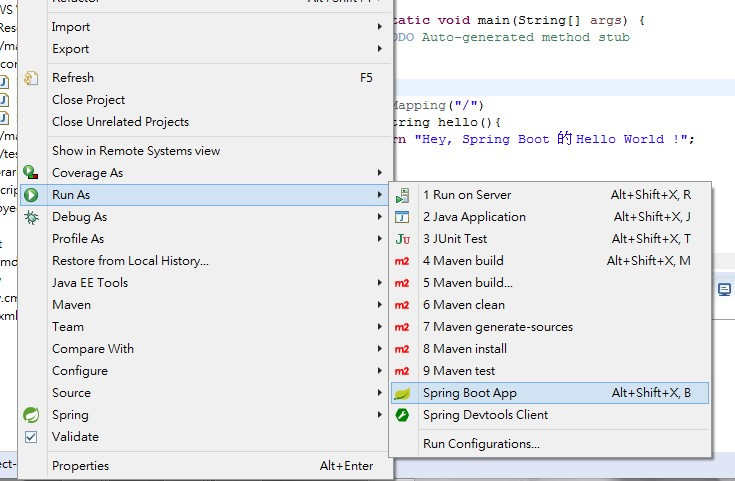Choose 4 Maven build
This screenshot has height=481, width=735.
pyautogui.click(x=550, y=261)
